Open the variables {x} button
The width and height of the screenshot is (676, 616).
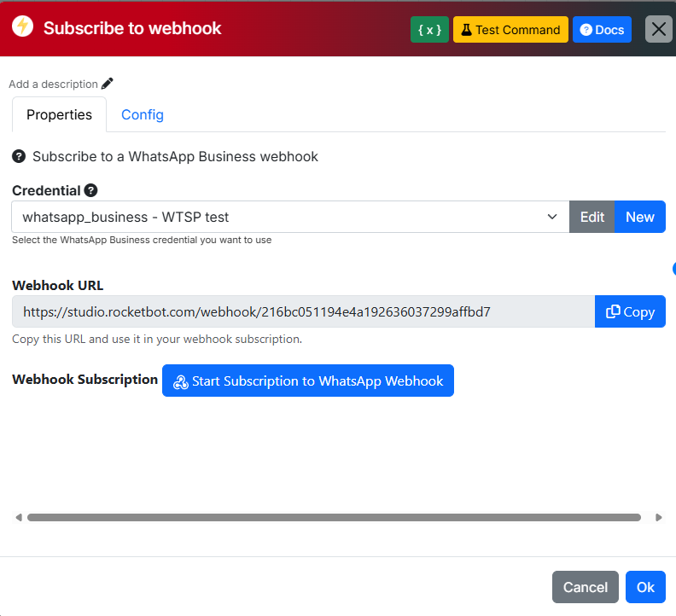point(429,30)
